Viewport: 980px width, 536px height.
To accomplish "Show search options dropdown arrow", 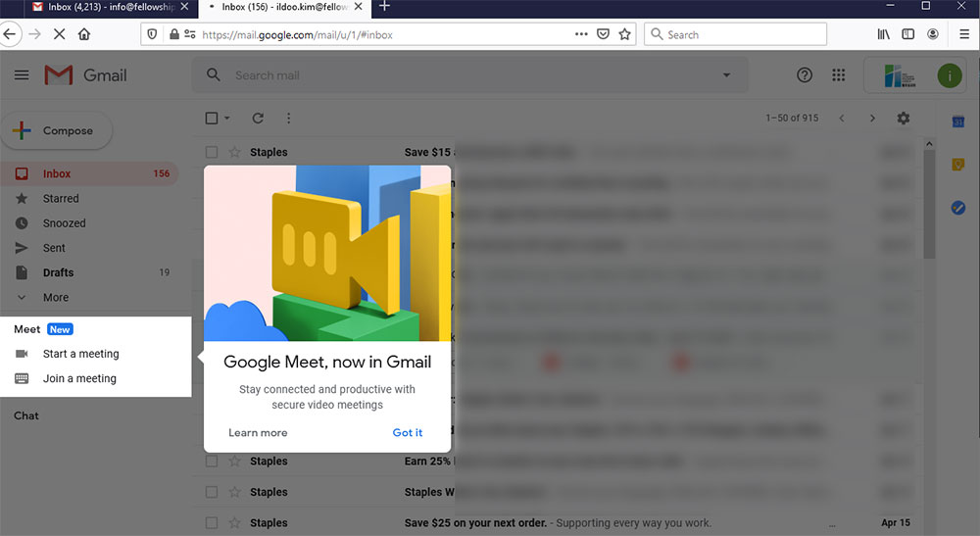I will click(726, 75).
